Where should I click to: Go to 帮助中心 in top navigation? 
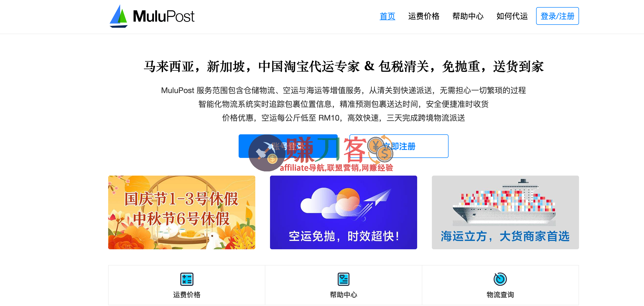click(x=468, y=16)
